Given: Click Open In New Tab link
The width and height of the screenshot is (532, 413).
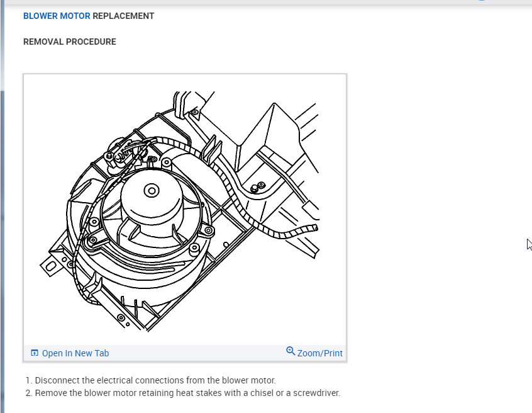Looking at the screenshot, I should (x=75, y=353).
